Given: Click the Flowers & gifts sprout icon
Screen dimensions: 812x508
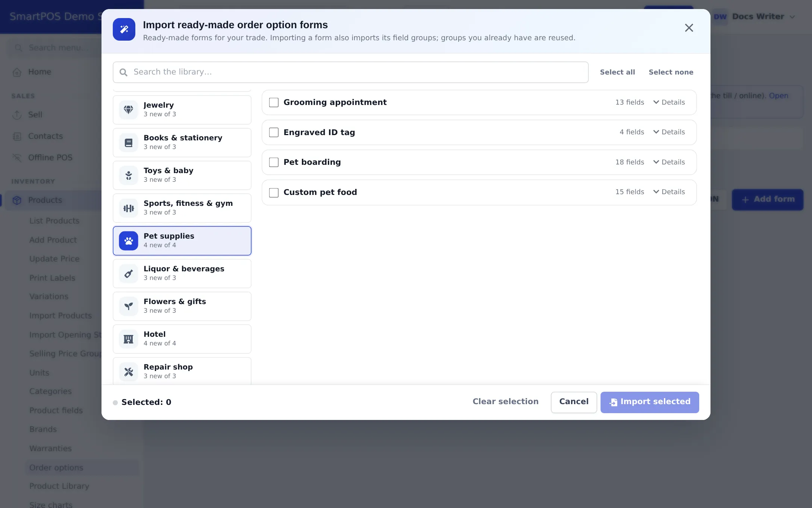Looking at the screenshot, I should click(x=129, y=306).
